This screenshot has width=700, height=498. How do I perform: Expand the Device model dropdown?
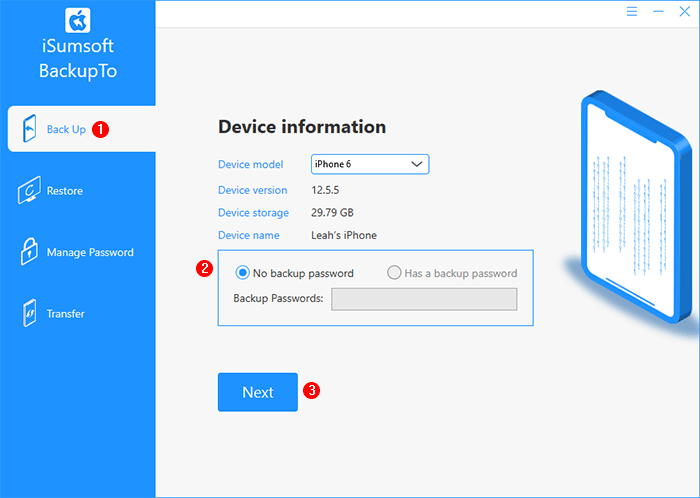370,164
